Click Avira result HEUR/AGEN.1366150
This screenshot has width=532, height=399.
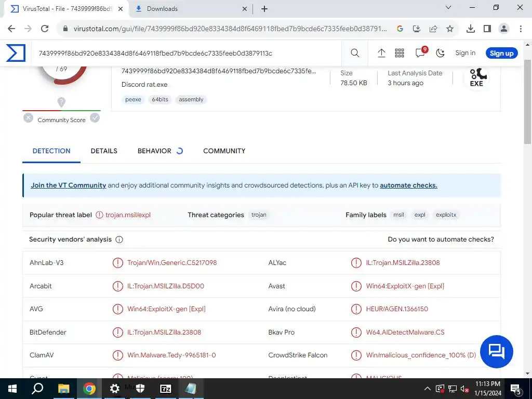pyautogui.click(x=397, y=309)
